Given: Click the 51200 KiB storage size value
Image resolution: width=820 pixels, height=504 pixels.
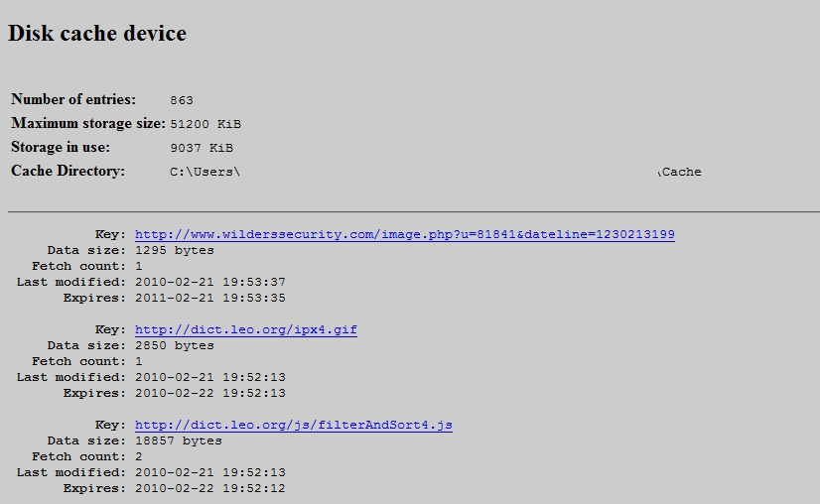Looking at the screenshot, I should [205, 124].
